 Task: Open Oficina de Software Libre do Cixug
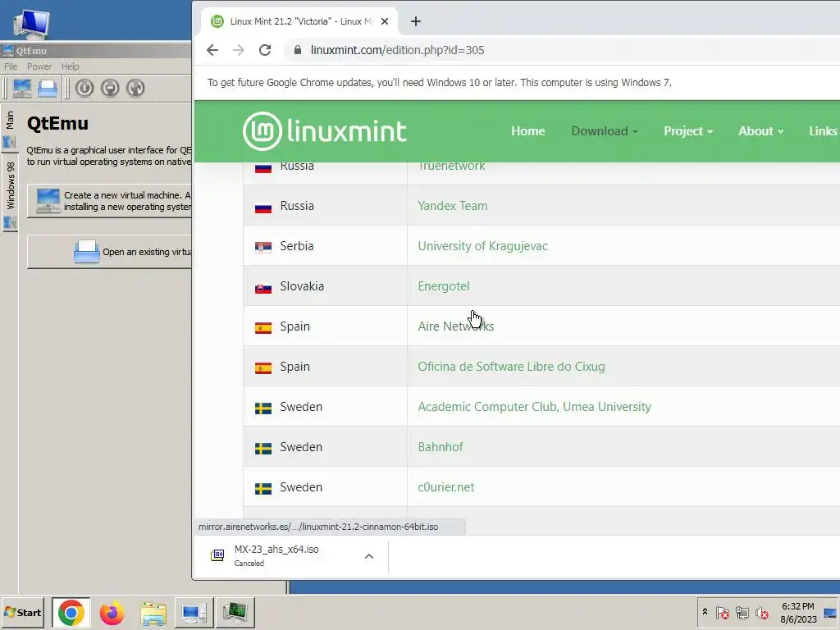511,367
